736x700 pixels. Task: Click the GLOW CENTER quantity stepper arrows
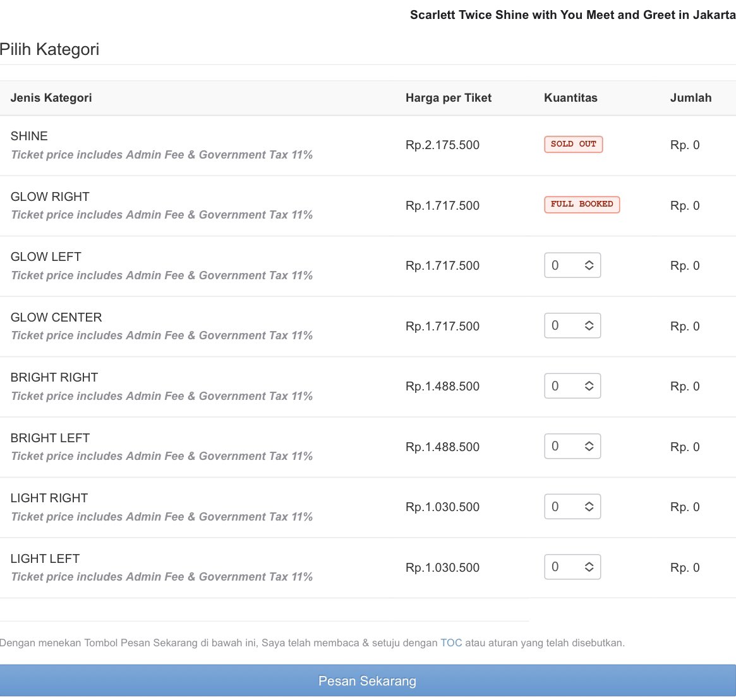[x=589, y=325]
